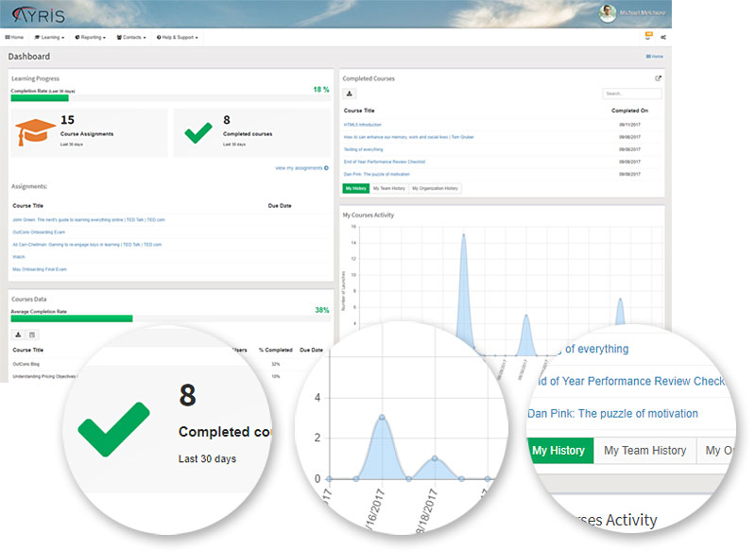This screenshot has width=756, height=551.
Task: Switch to My Team History tab
Action: 389,188
